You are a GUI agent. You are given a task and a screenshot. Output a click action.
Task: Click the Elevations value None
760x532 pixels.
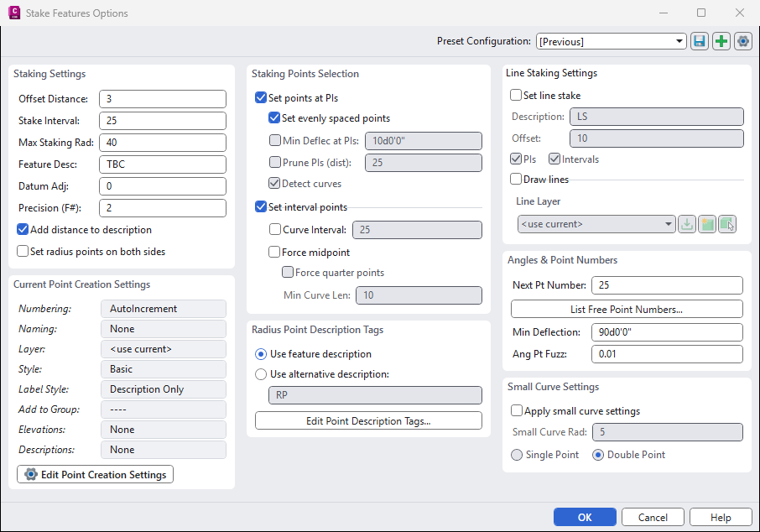tap(164, 430)
